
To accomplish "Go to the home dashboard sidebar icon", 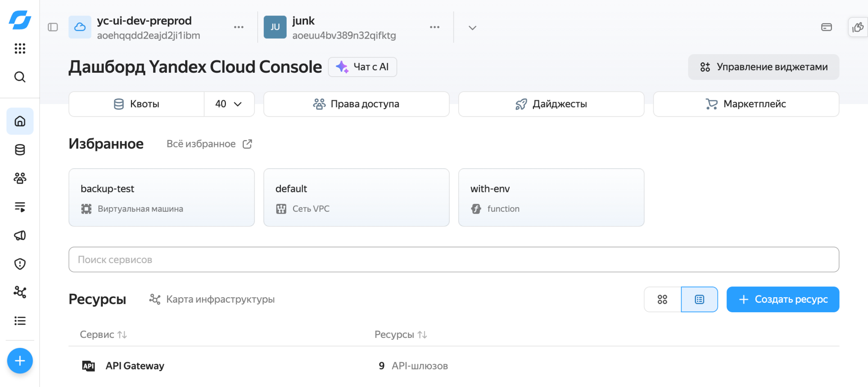I will (x=20, y=121).
